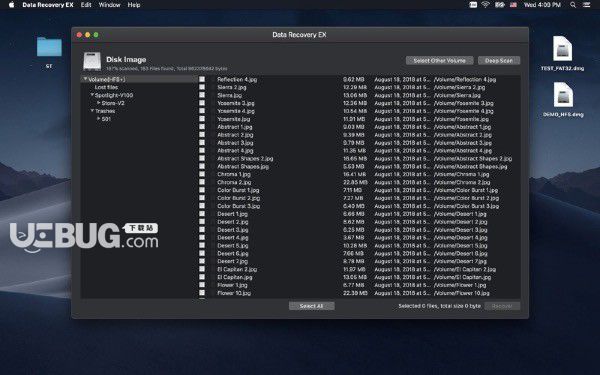Check the box for Flower 10.jpg

(202, 293)
